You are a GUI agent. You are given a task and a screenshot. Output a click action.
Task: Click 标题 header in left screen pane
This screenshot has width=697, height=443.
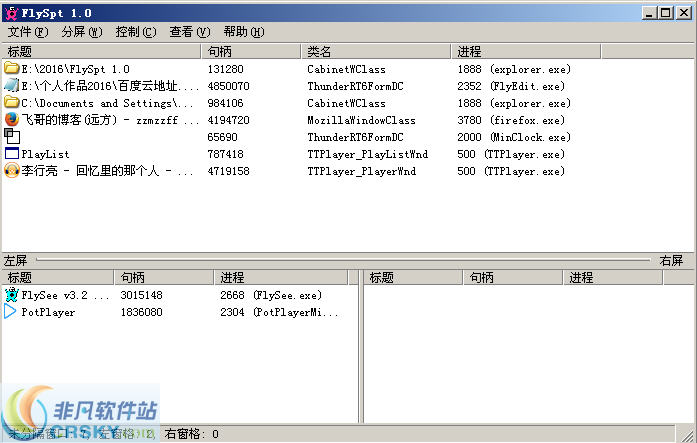pyautogui.click(x=58, y=278)
